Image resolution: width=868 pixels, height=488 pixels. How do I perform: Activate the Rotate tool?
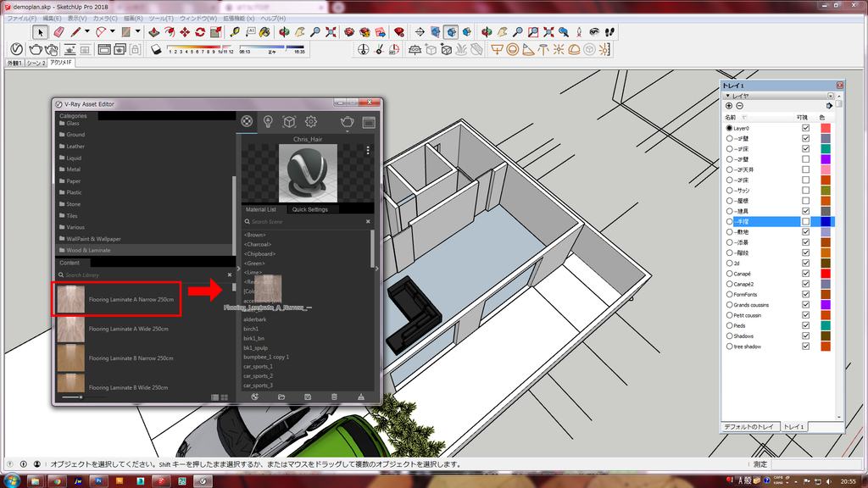pyautogui.click(x=200, y=32)
